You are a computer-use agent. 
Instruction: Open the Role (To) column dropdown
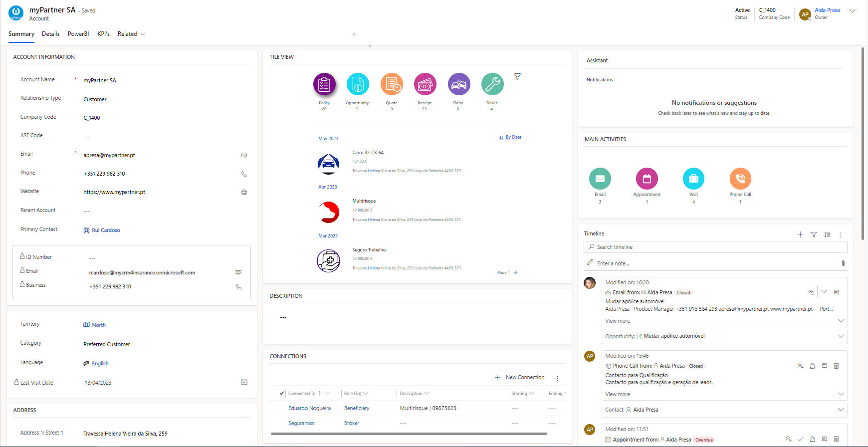click(366, 394)
